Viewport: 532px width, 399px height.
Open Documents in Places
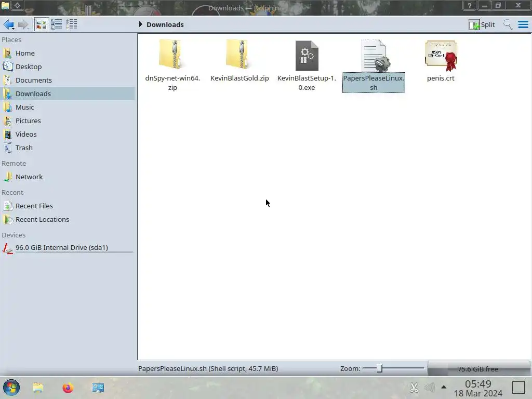pos(68,81)
